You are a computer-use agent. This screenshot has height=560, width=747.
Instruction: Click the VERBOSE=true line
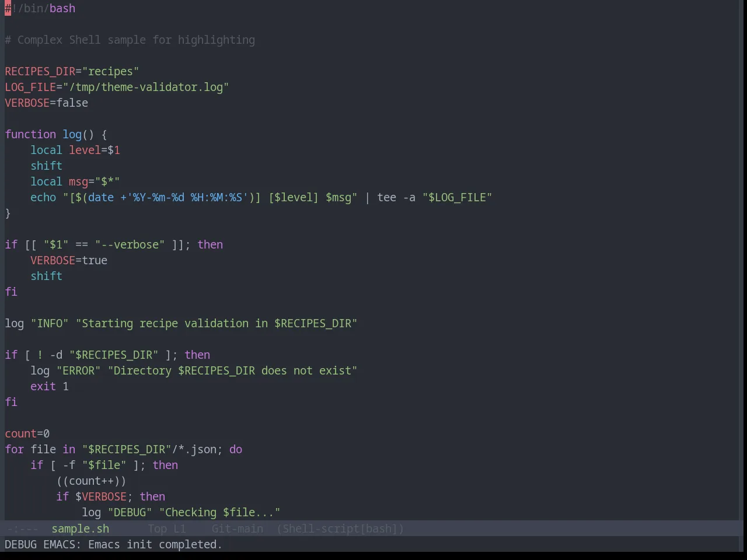coord(69,260)
